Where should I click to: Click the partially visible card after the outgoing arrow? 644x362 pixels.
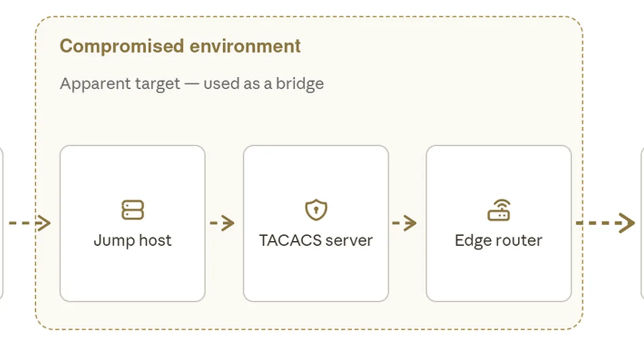click(x=642, y=223)
